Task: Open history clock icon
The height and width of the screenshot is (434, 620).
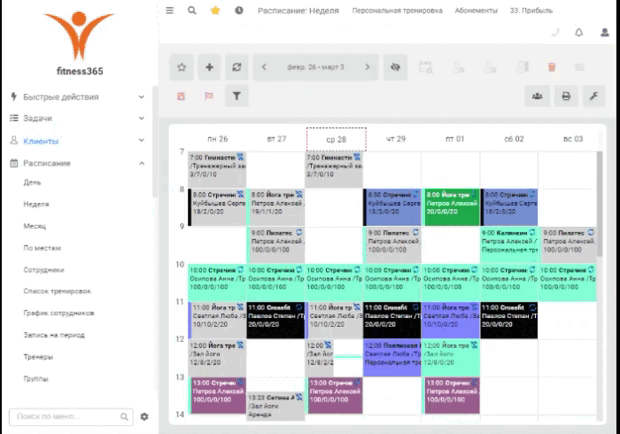Action: click(239, 11)
